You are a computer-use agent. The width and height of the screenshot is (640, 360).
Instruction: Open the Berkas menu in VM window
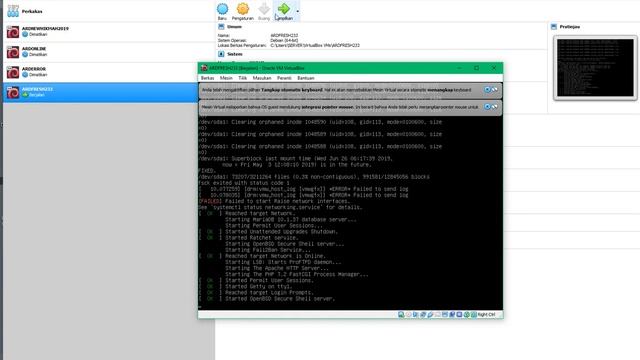point(207,78)
